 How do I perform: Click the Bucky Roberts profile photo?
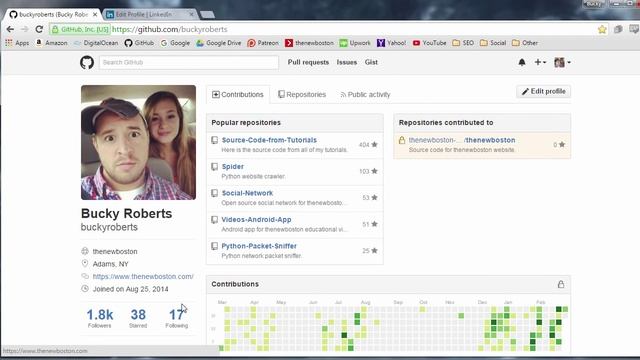coord(138,142)
